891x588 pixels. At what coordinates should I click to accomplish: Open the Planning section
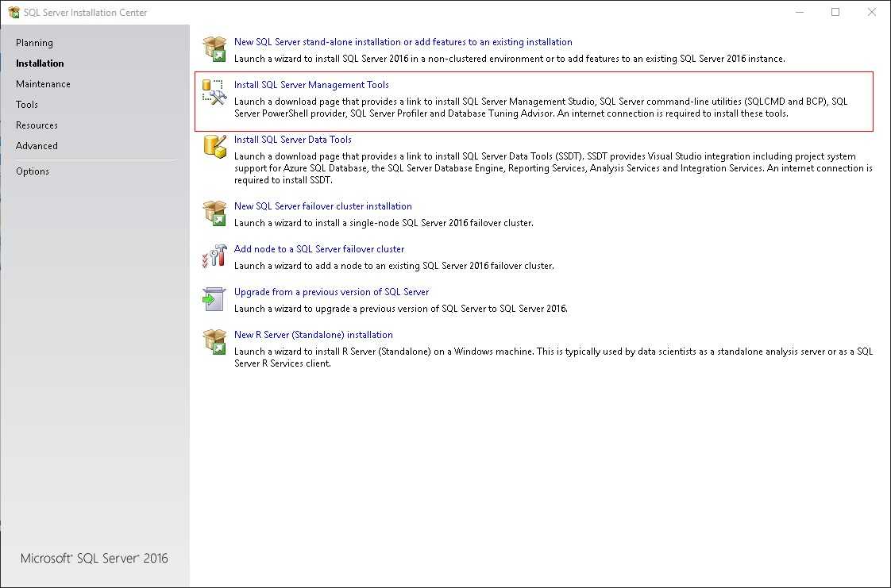coord(34,43)
